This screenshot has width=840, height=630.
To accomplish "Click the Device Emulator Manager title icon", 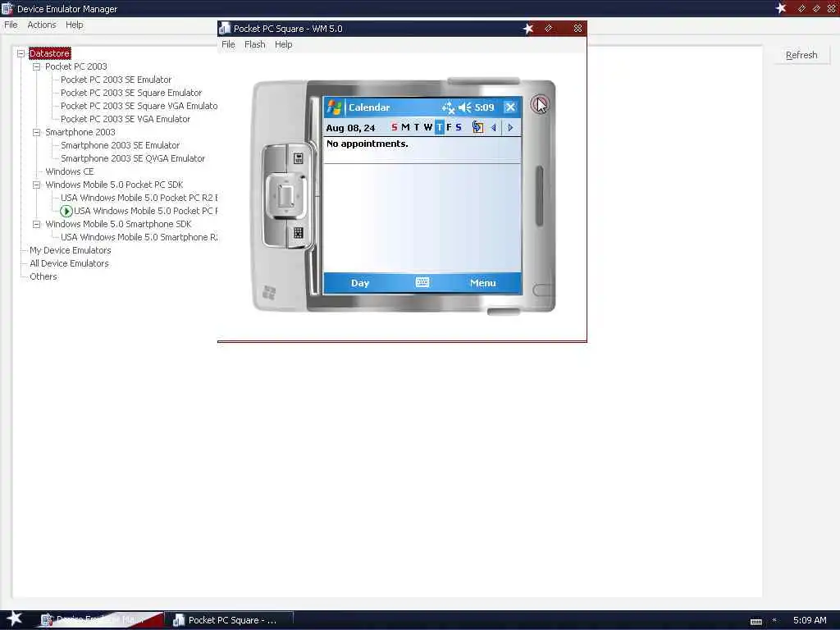I will click(x=7, y=8).
